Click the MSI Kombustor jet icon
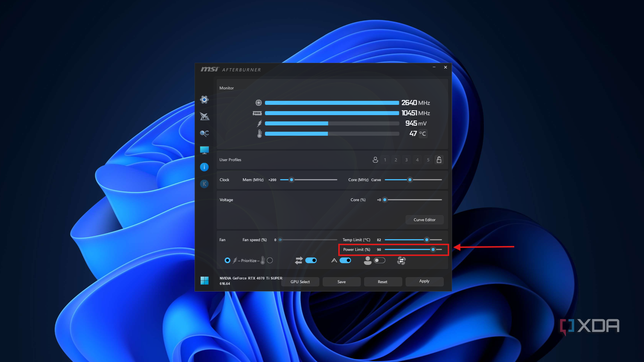This screenshot has width=644, height=362. pyautogui.click(x=205, y=116)
